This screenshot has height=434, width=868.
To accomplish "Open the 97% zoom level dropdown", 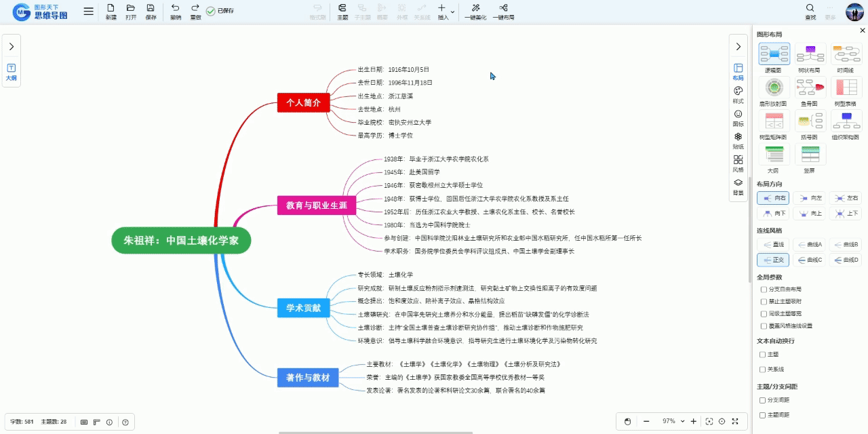I will 682,421.
